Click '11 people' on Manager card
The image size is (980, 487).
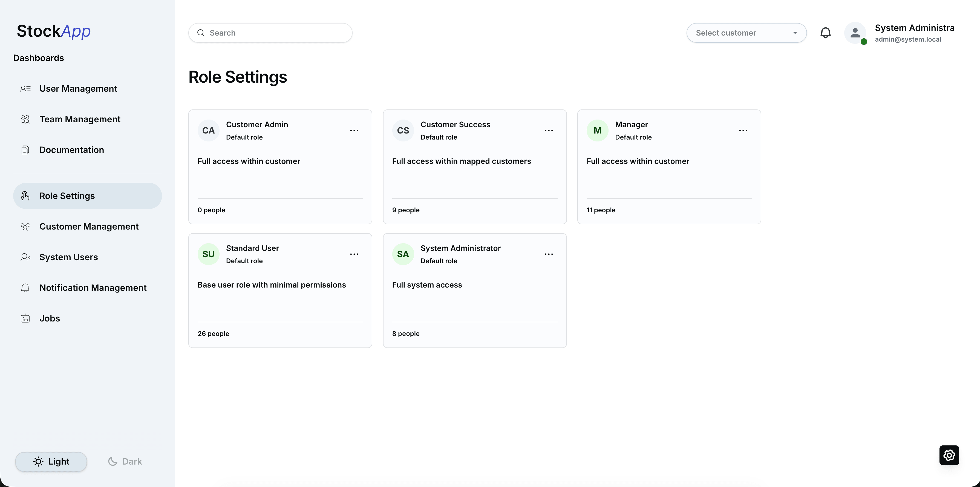click(x=601, y=210)
